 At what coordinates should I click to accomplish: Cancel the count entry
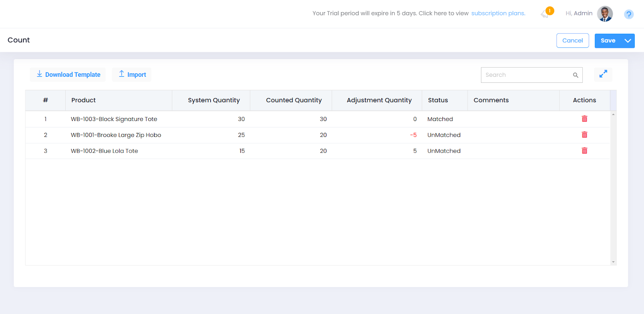572,41
